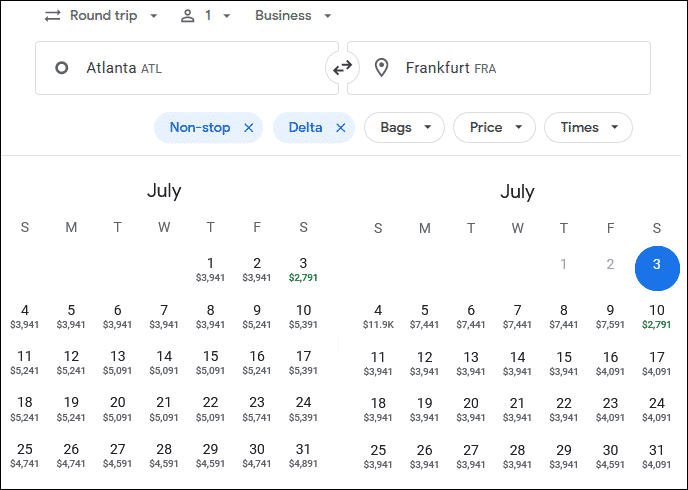Click the round trip arrows icon
The height and width of the screenshot is (490, 688).
(53, 16)
